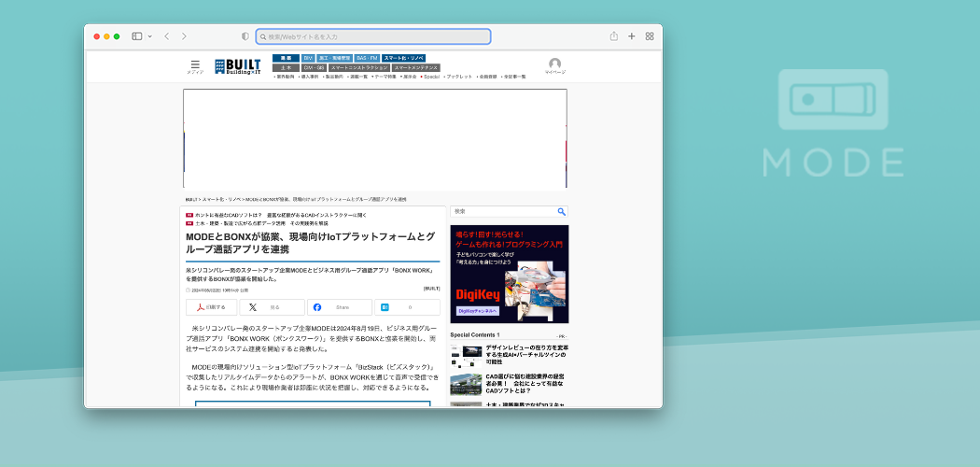Toggle the Safari sidebar
The width and height of the screenshot is (980, 467).
(136, 36)
